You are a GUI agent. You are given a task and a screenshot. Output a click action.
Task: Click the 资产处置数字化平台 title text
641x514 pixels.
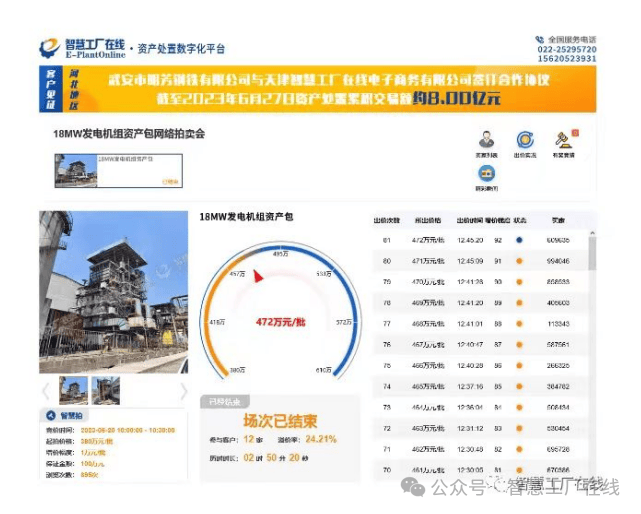(x=181, y=49)
